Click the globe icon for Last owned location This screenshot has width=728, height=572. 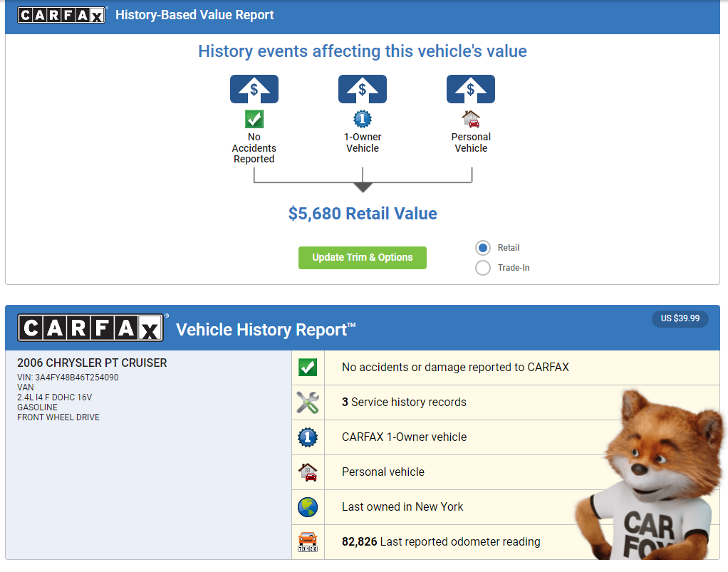pos(308,507)
